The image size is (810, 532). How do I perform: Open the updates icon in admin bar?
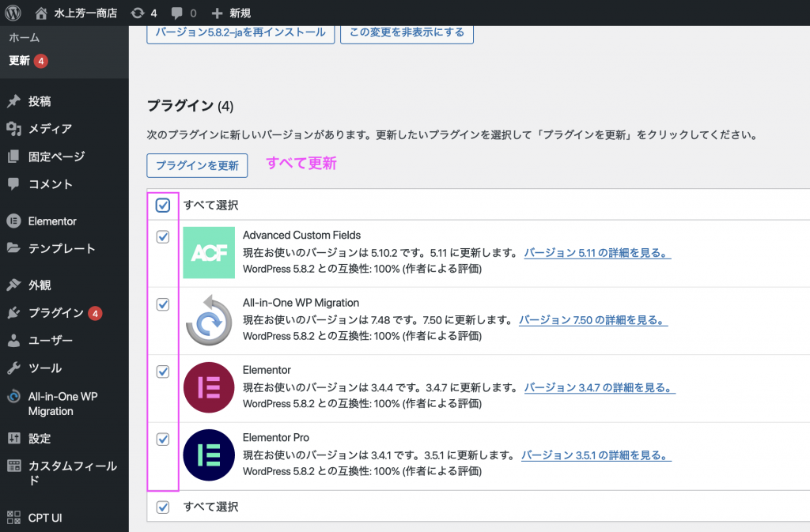(138, 13)
